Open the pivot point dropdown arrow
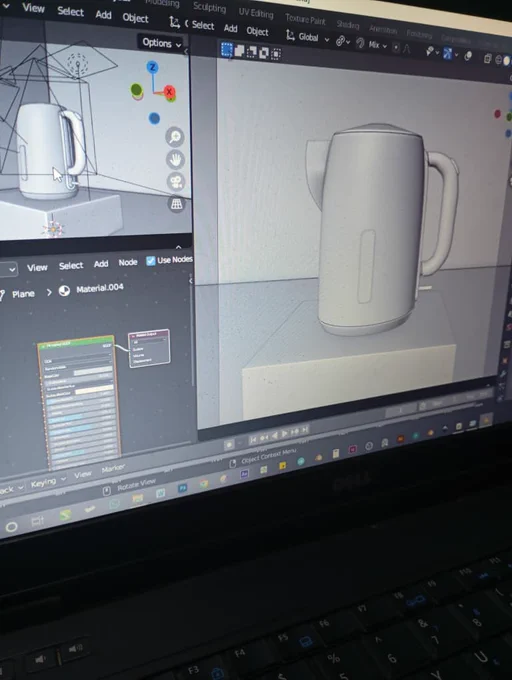The height and width of the screenshot is (680, 512). click(348, 42)
